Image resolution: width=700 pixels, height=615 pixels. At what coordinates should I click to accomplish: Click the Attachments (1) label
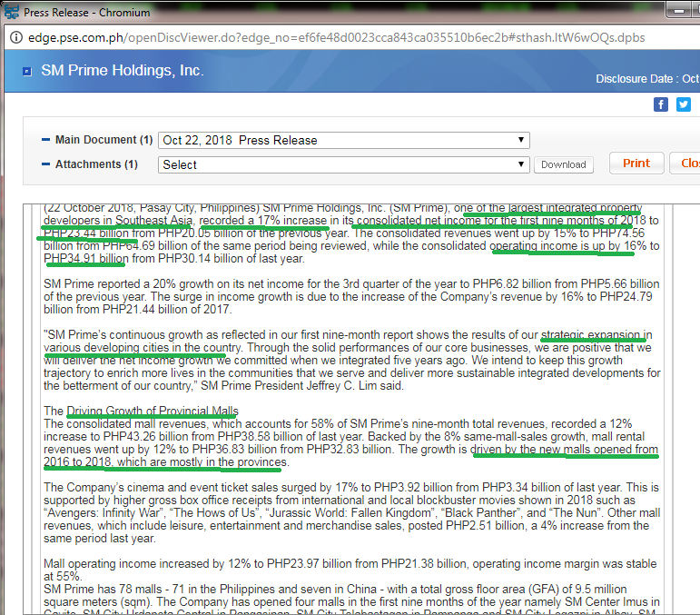coord(96,164)
